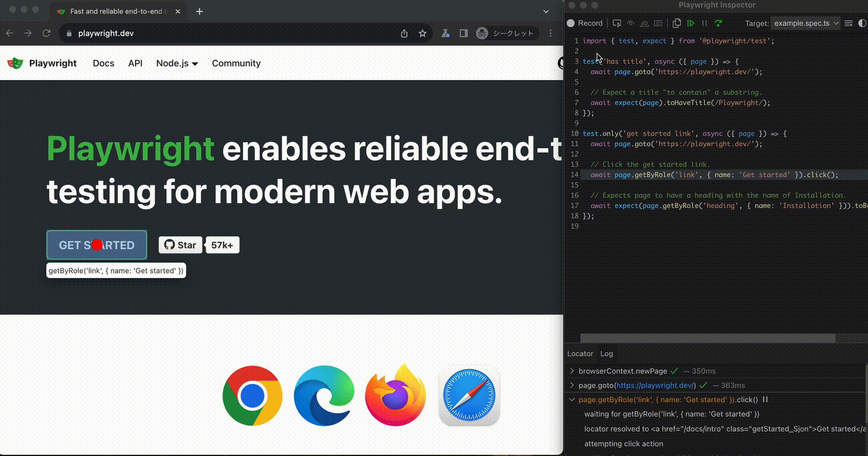Open the Docs navbar link
The width and height of the screenshot is (868, 456).
(103, 63)
